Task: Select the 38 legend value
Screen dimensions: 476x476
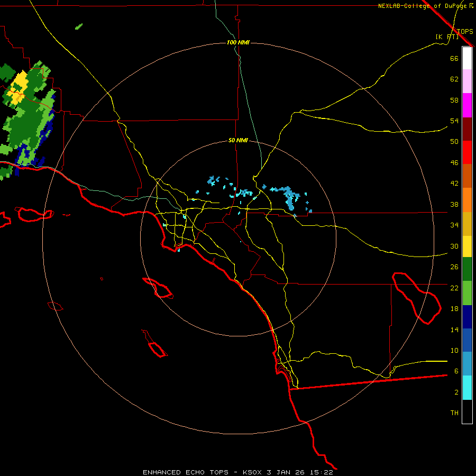Action: coord(454,204)
